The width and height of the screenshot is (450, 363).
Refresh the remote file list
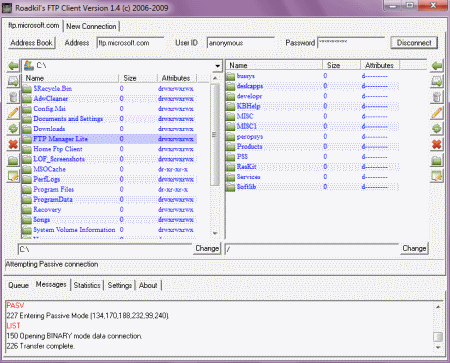[437, 129]
